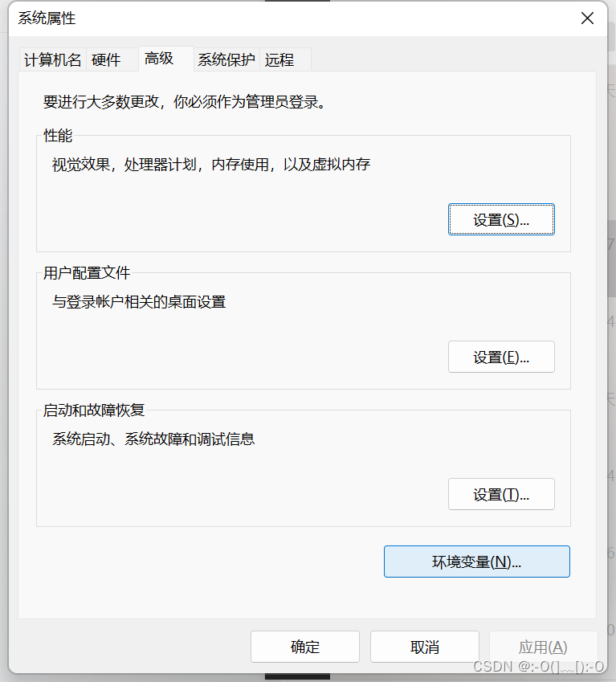Image resolution: width=616 pixels, height=682 pixels.
Task: Confirm with the 确定 button
Action: click(x=305, y=647)
